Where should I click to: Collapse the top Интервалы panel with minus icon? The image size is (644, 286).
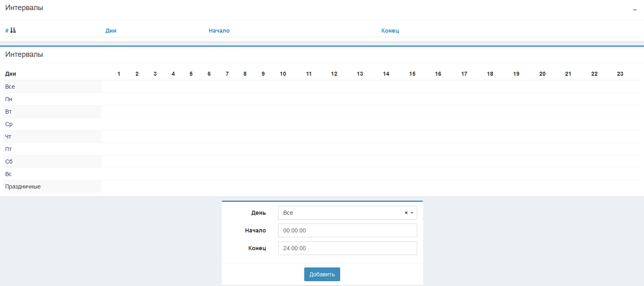tap(635, 9)
